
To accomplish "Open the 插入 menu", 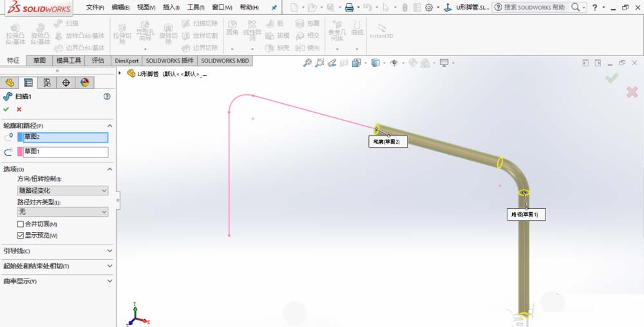I will 171,7.
